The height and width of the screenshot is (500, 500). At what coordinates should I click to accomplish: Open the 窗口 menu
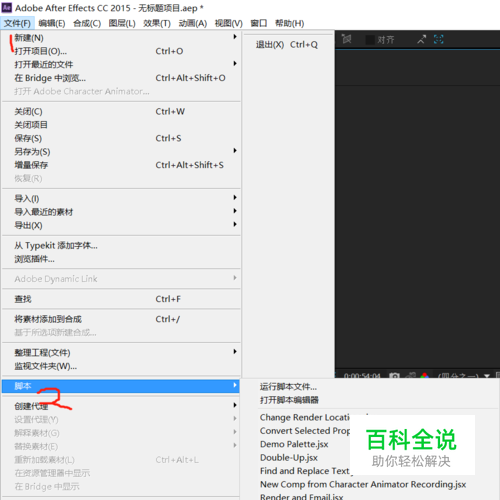pyautogui.click(x=259, y=23)
